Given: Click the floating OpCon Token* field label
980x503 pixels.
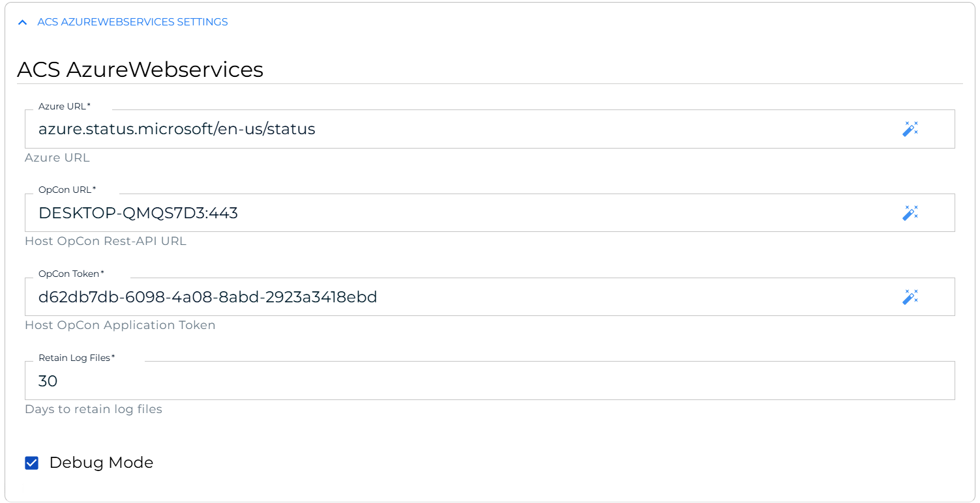Looking at the screenshot, I should [71, 274].
